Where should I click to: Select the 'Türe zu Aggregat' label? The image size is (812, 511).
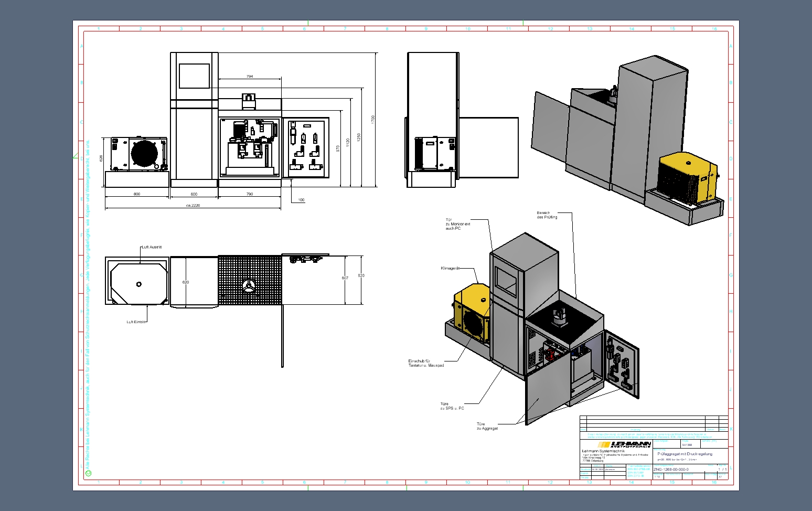coord(487,426)
